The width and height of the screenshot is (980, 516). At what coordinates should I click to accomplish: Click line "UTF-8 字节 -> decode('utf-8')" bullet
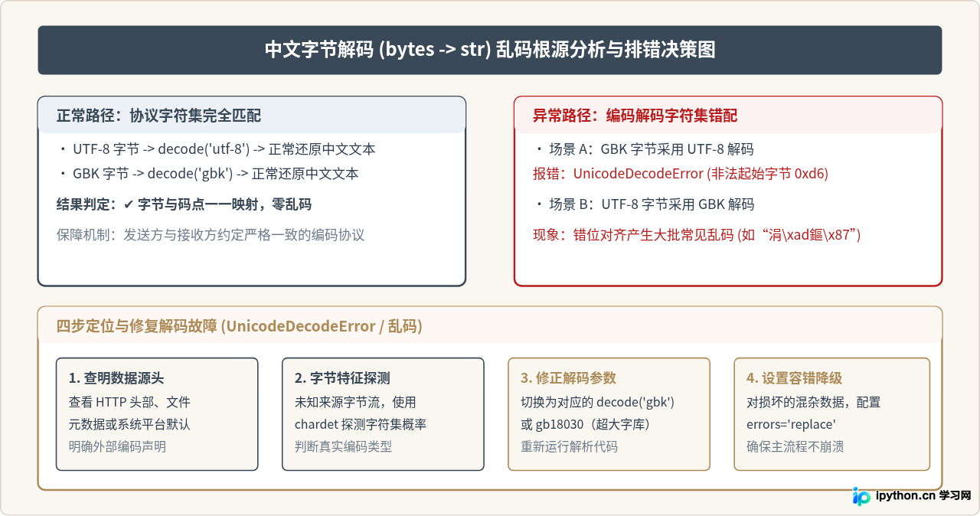(x=217, y=149)
